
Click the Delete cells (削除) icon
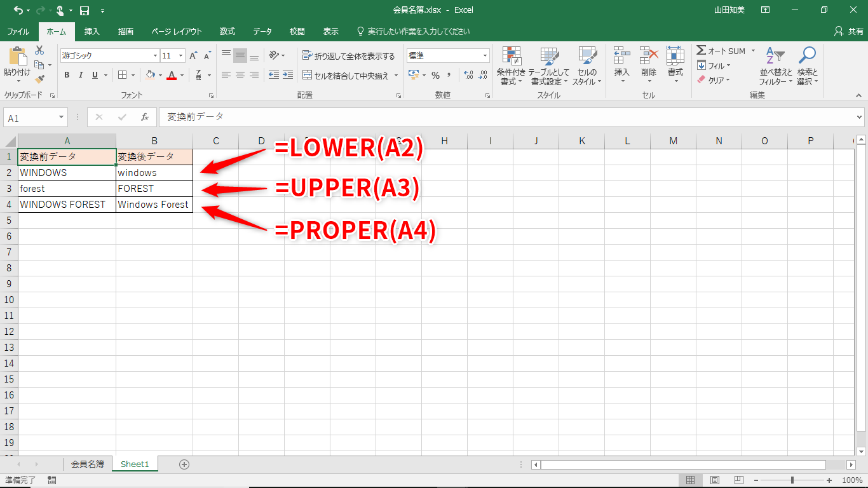tap(648, 56)
